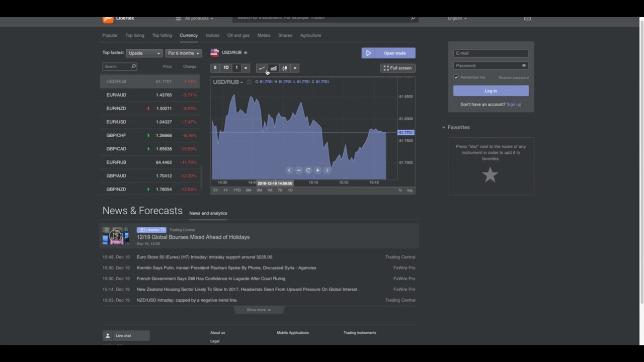Open the Live chat button
Viewport: 644px width, 362px height.
(126, 336)
